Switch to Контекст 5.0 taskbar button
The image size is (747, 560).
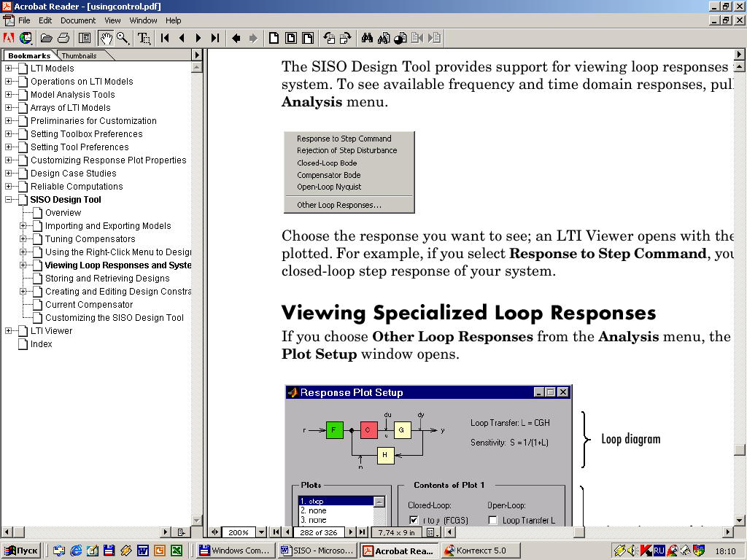tap(480, 551)
